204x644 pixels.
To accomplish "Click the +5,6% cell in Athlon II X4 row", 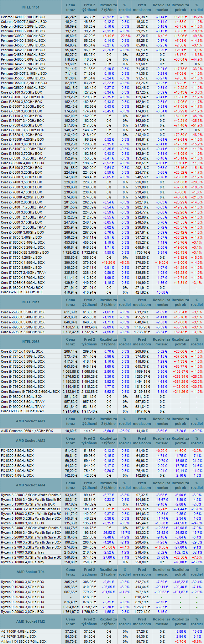I will pyautogui.click(x=197, y=641).
